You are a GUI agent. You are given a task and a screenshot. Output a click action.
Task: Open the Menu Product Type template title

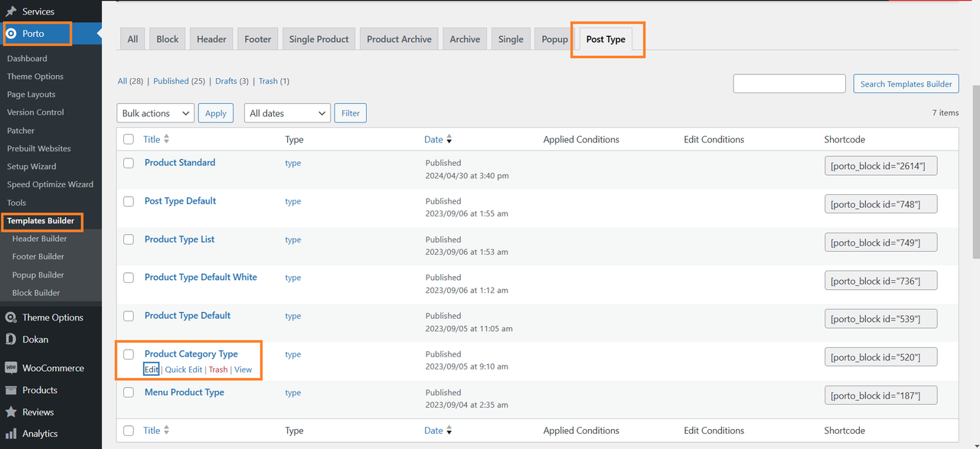[x=185, y=392]
